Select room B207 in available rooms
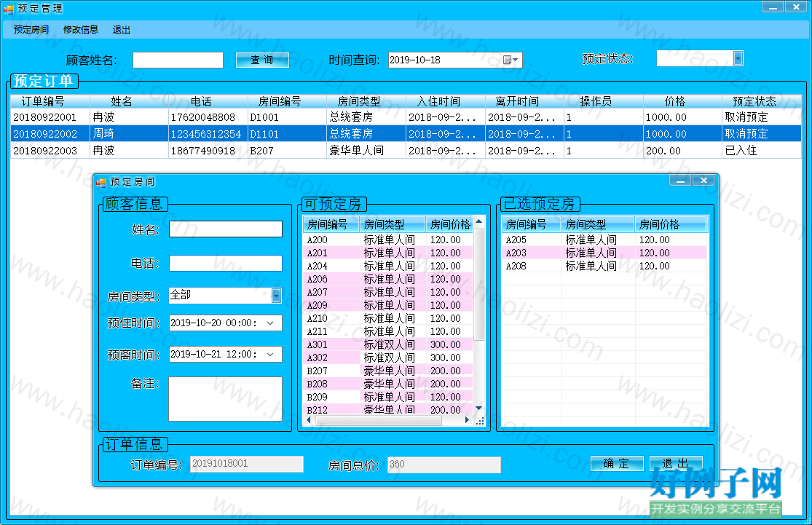 tap(387, 371)
